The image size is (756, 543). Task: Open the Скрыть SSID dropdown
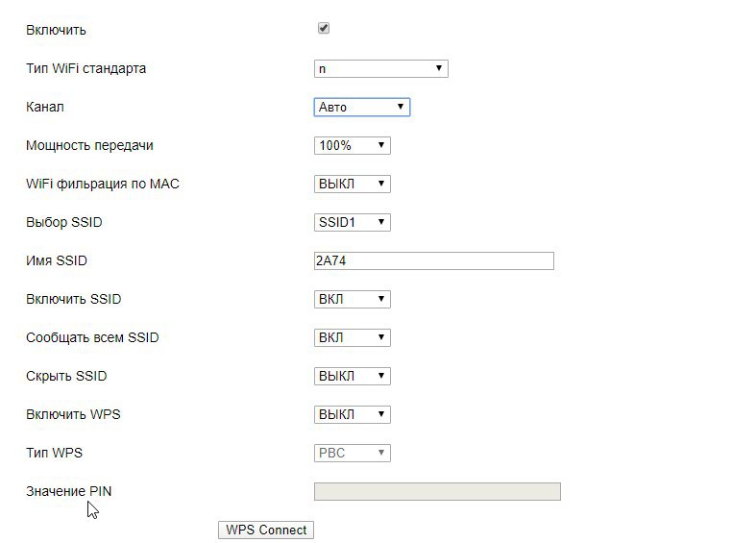coord(352,376)
